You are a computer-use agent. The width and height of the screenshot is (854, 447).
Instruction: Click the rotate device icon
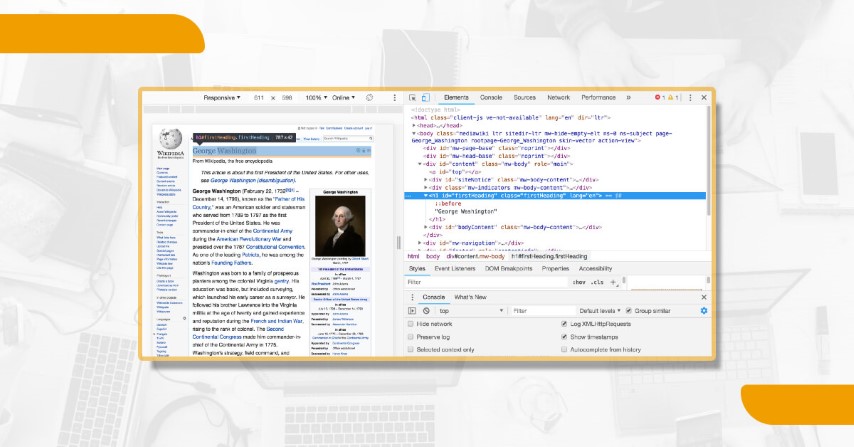[x=369, y=97]
